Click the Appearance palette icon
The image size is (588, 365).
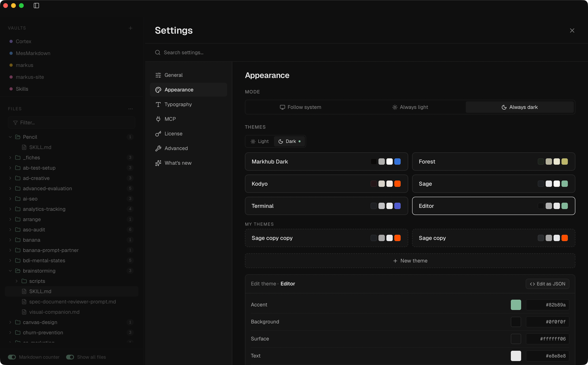tap(158, 90)
